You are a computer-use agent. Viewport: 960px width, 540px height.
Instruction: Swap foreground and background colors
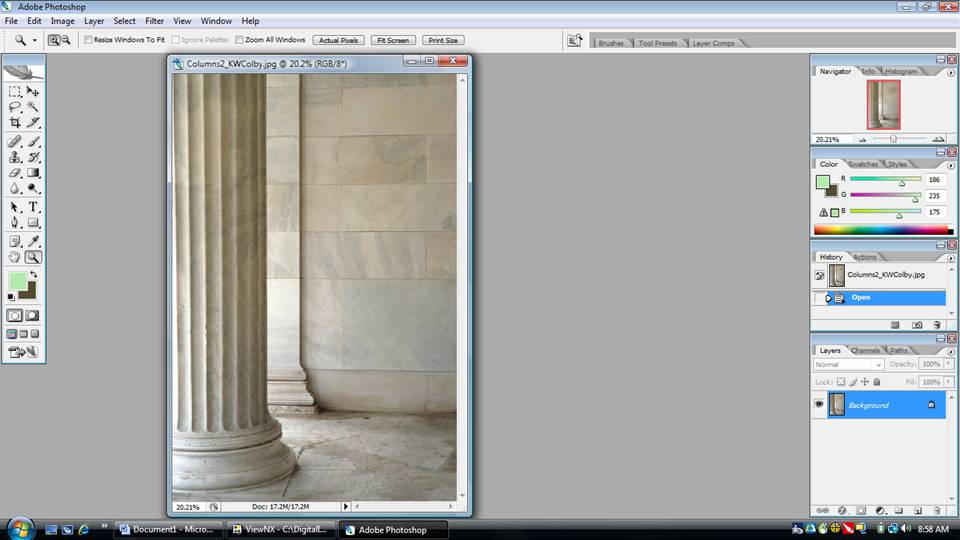[33, 274]
